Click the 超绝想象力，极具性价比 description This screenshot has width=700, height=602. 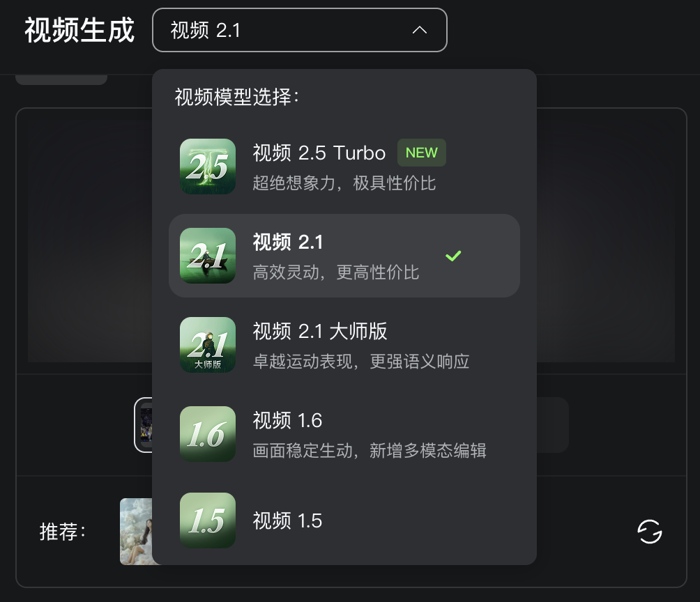344,183
